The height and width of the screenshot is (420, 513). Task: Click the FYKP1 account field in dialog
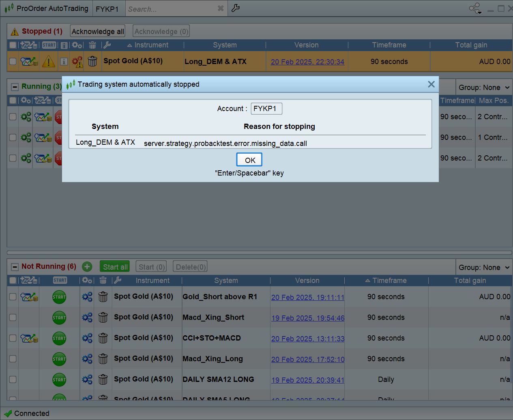point(266,109)
